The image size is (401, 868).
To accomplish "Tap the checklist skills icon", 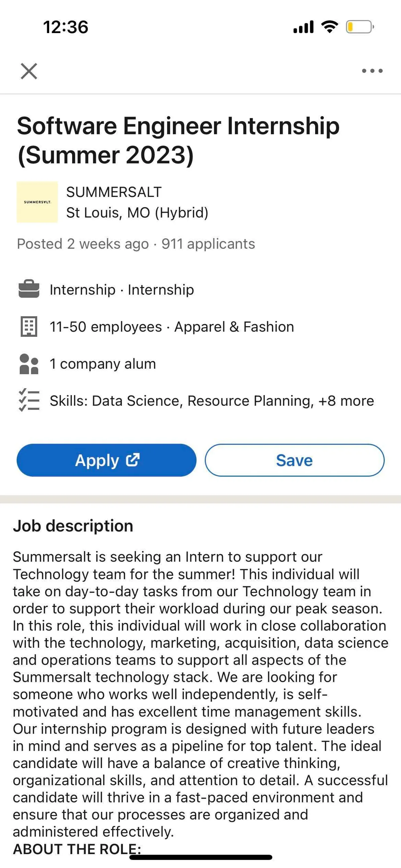I will coord(29,400).
